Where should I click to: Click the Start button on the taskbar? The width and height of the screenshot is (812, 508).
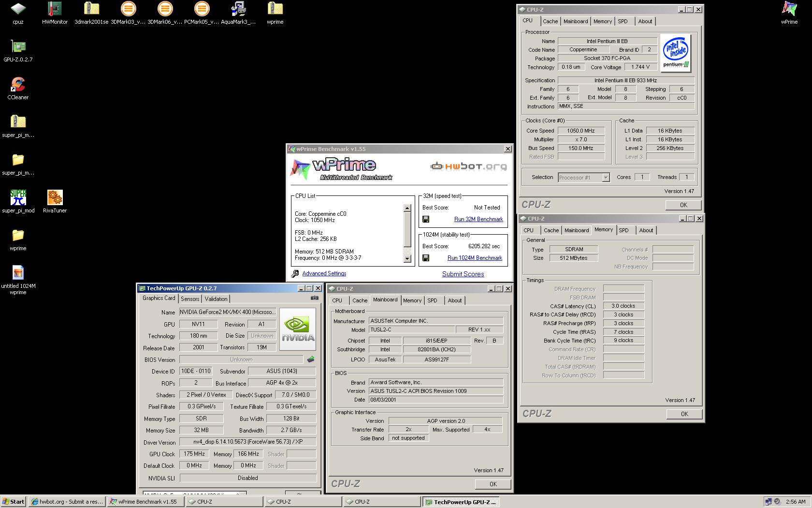click(x=13, y=502)
